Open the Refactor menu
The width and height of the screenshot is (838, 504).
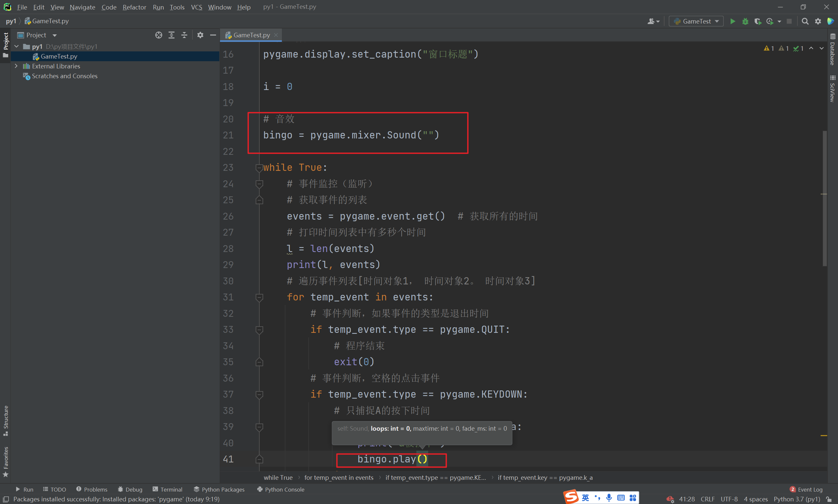(x=134, y=7)
